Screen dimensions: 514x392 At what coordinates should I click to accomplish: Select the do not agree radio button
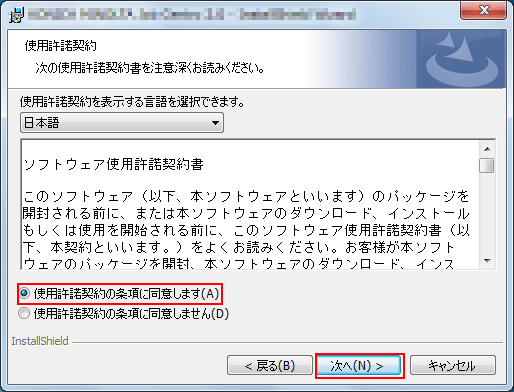[x=24, y=313]
